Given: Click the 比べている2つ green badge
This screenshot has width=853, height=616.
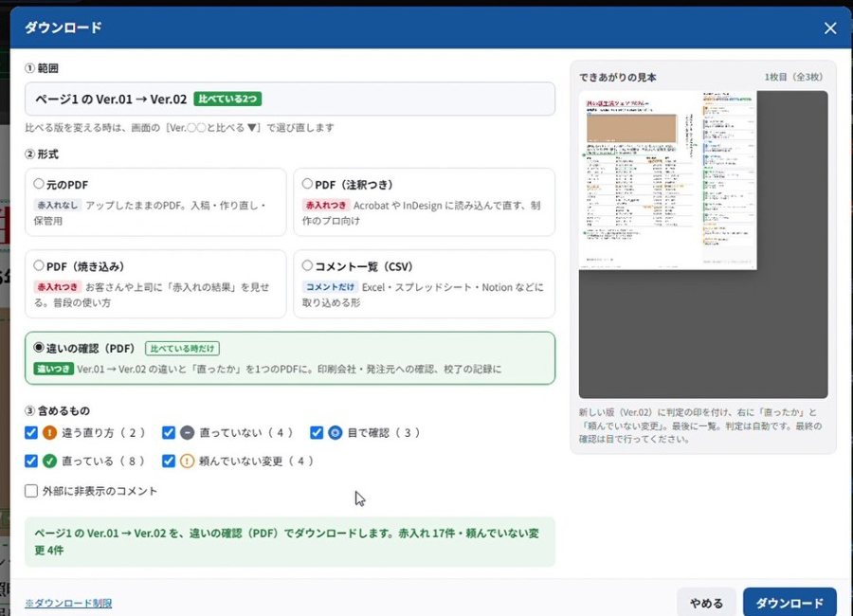Looking at the screenshot, I should (x=227, y=100).
